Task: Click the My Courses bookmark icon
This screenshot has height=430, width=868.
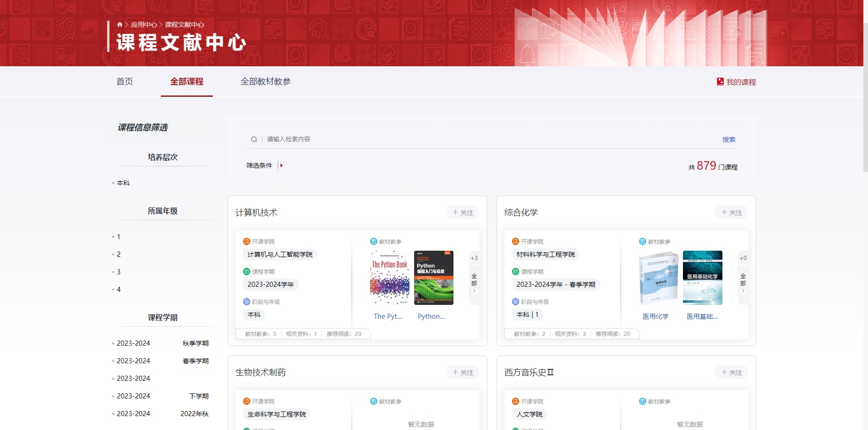Action: click(720, 82)
